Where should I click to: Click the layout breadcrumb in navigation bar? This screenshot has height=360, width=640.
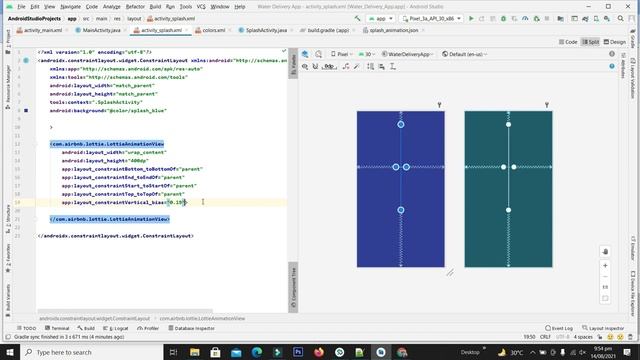pyautogui.click(x=134, y=18)
